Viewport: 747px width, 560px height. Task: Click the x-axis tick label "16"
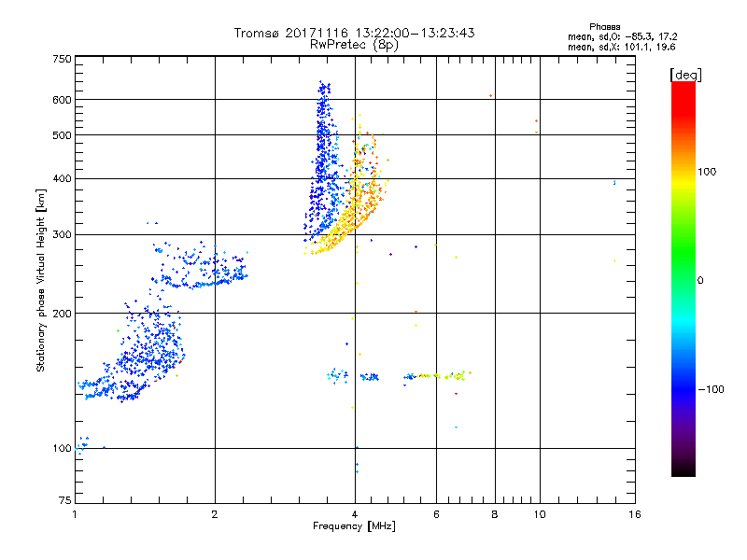coord(635,514)
